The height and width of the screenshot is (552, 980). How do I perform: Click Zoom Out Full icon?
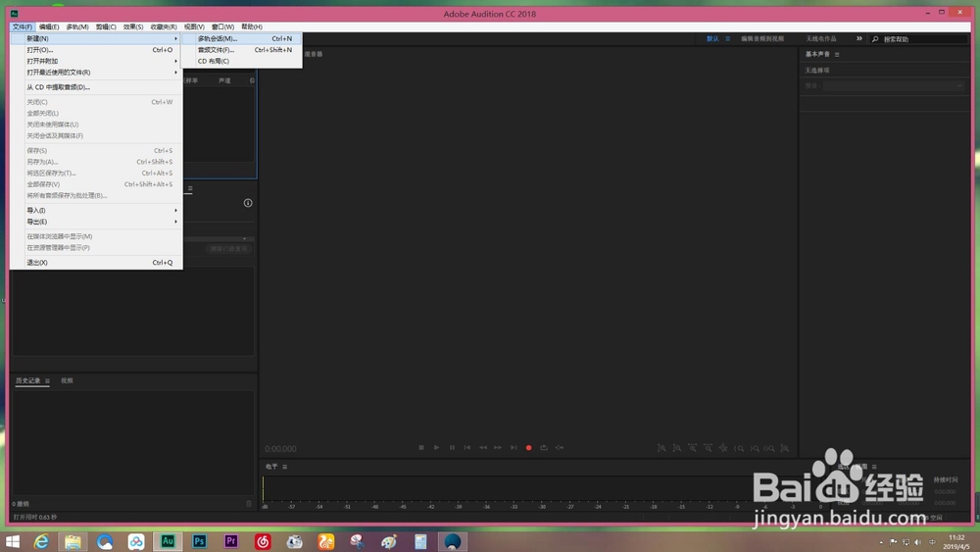click(723, 448)
